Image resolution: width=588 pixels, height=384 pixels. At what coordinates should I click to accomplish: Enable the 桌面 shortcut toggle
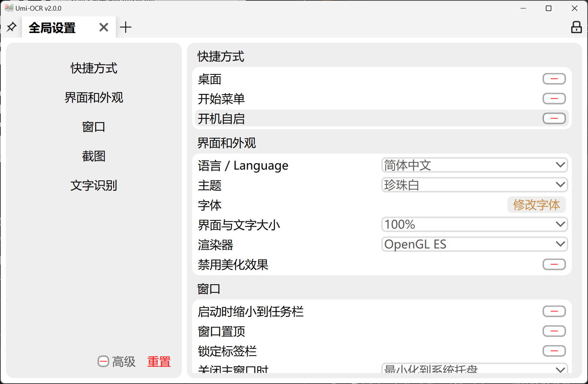tap(554, 79)
